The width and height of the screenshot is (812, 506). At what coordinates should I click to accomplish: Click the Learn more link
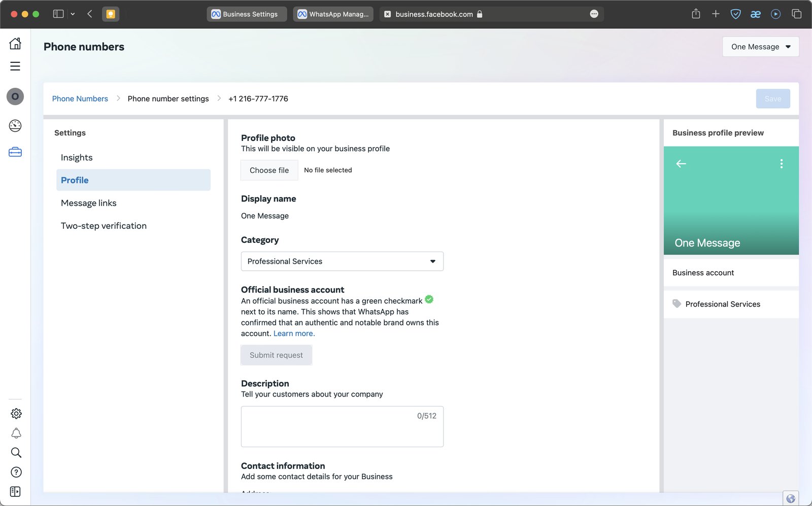294,334
